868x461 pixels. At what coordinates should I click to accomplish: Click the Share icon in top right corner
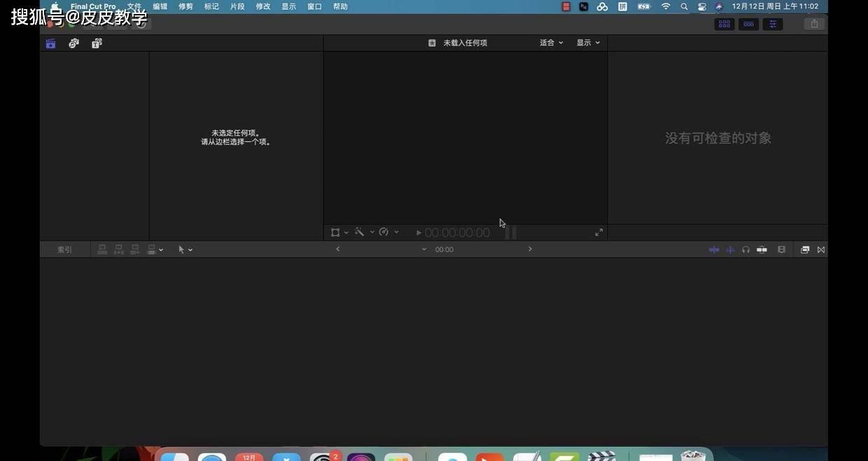[x=814, y=23]
